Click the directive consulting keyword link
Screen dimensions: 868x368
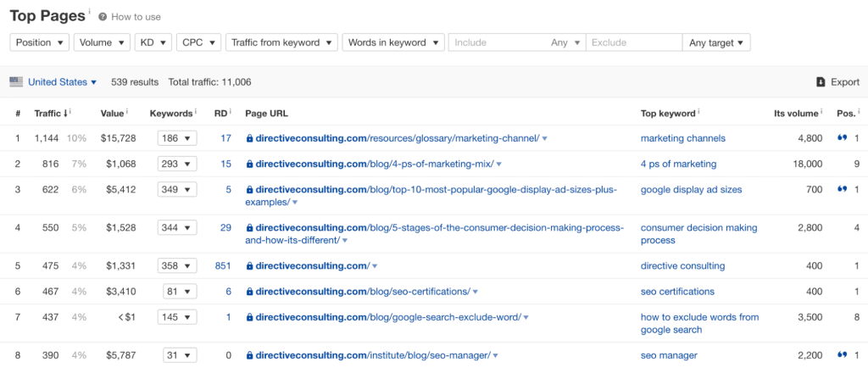pos(682,265)
